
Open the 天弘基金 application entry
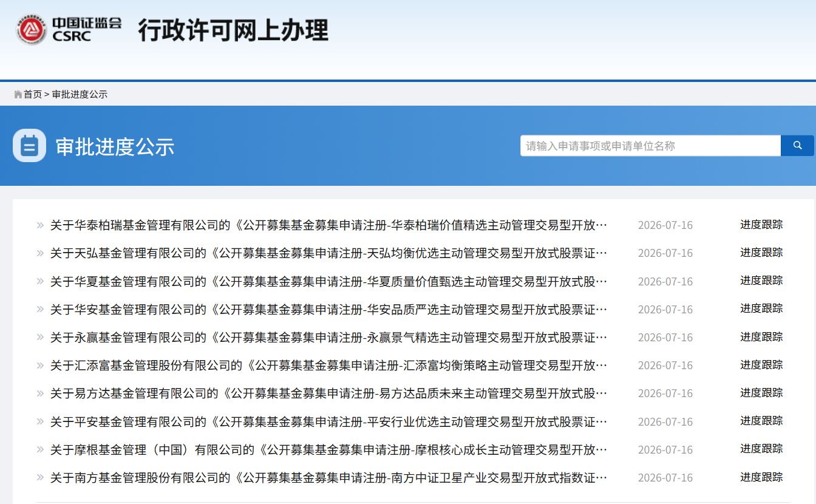[x=328, y=253]
